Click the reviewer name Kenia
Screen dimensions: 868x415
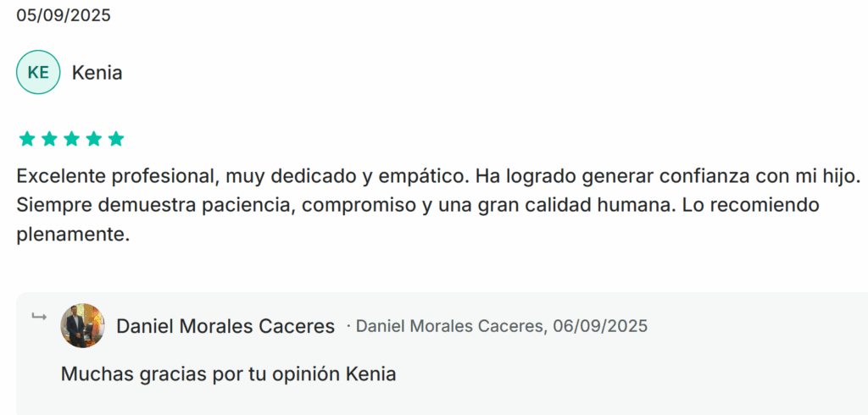[x=97, y=73]
